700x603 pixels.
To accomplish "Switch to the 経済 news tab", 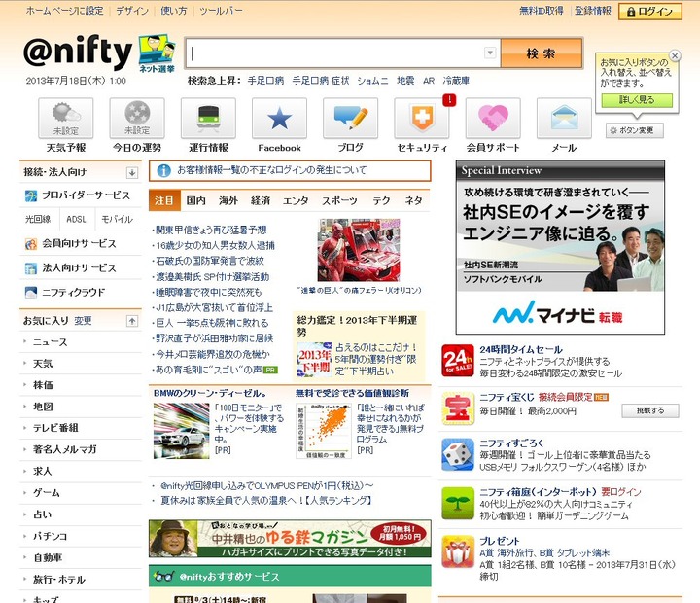I will click(x=261, y=200).
